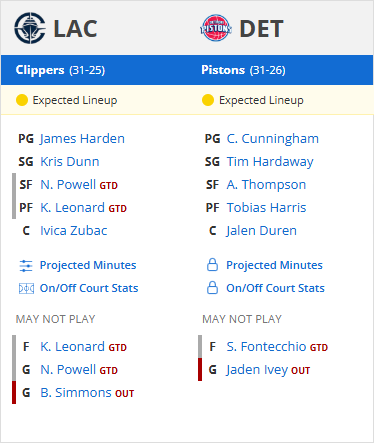Open James Harden's player page
The image size is (374, 443).
(x=82, y=139)
